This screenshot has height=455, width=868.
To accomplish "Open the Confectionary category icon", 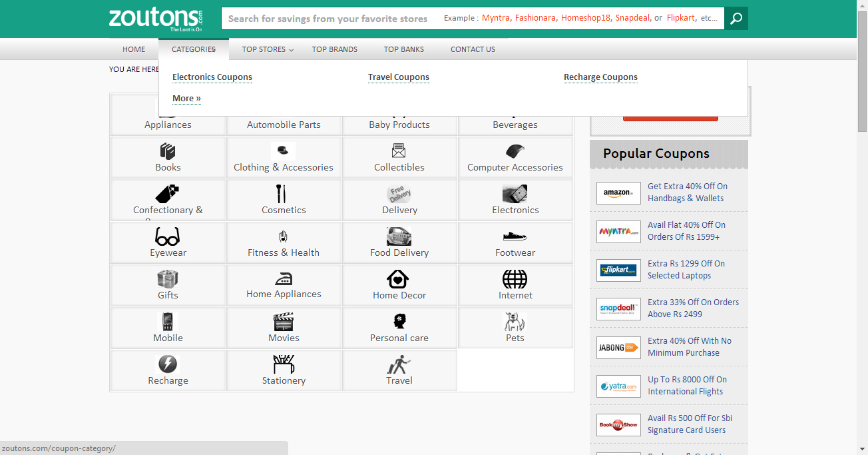I will click(x=168, y=194).
